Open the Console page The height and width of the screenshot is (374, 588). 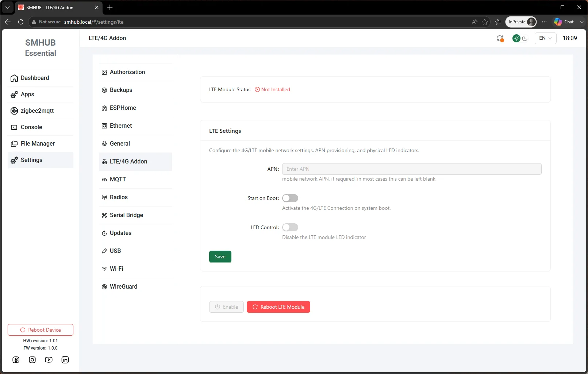pos(40,127)
